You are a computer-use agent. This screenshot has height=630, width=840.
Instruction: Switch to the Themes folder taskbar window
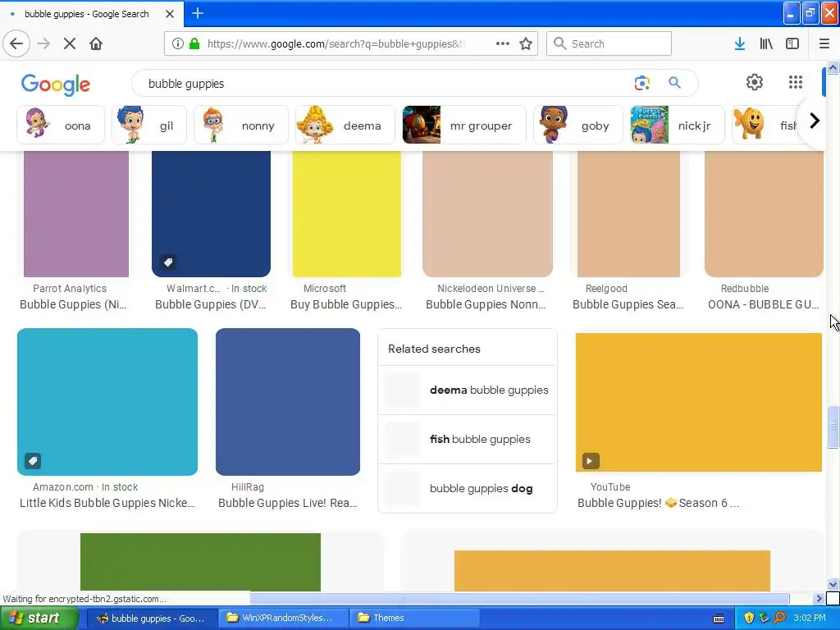pos(413,618)
